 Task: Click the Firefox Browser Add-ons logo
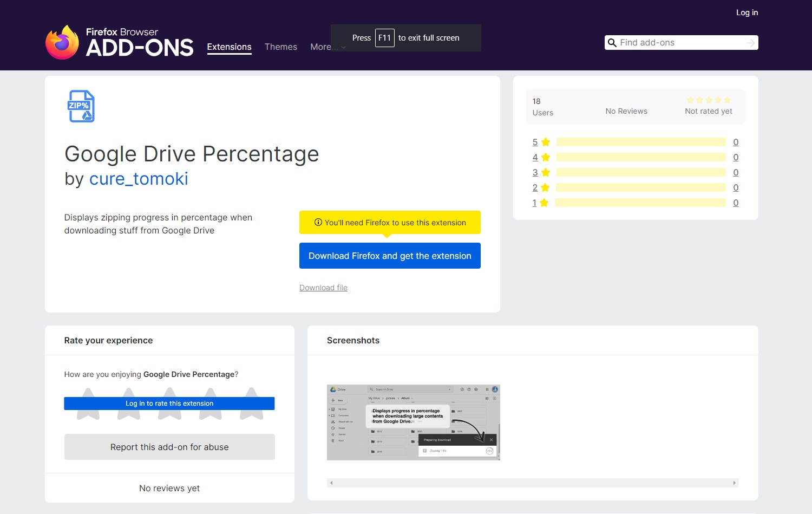click(x=119, y=42)
